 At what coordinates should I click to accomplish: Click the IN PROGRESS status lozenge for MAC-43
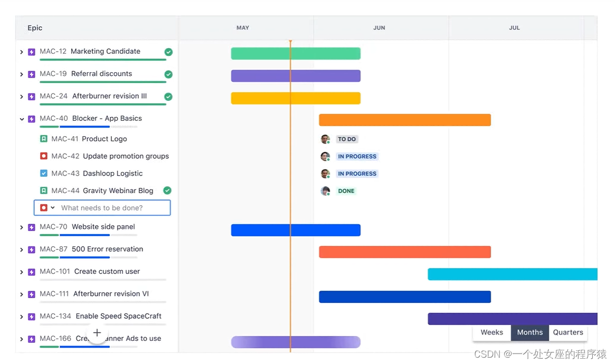(x=357, y=174)
